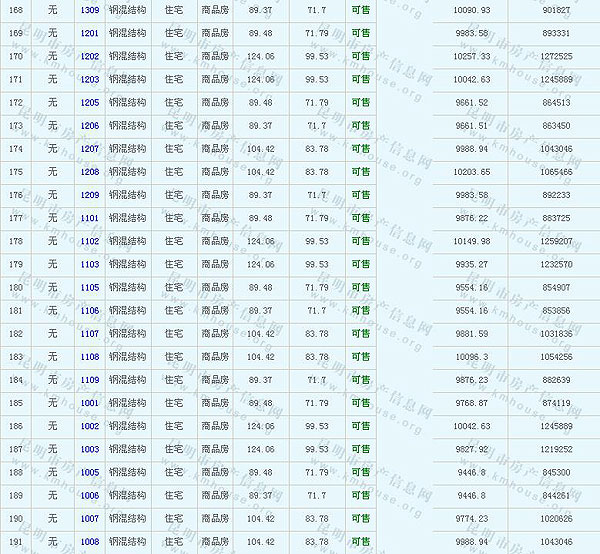Click total price cell 1272525
This screenshot has height=554, width=600.
(x=555, y=56)
